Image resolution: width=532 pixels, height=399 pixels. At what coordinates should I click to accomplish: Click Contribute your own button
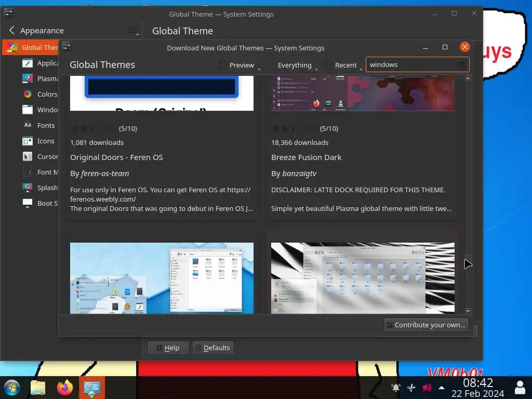(426, 325)
